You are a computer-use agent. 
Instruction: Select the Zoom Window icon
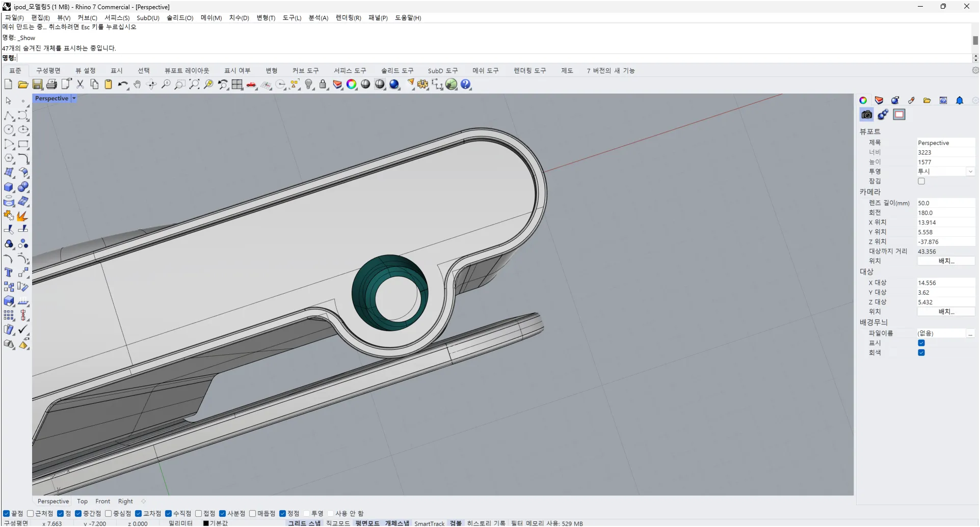pyautogui.click(x=180, y=85)
